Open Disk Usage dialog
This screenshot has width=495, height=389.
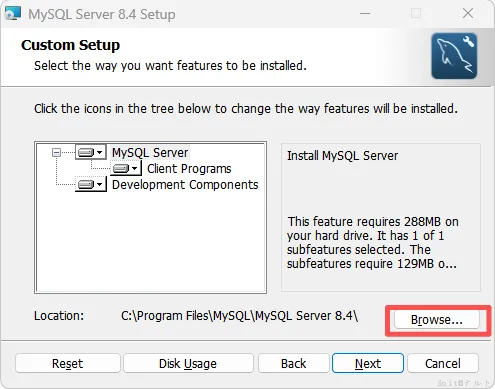(x=188, y=363)
